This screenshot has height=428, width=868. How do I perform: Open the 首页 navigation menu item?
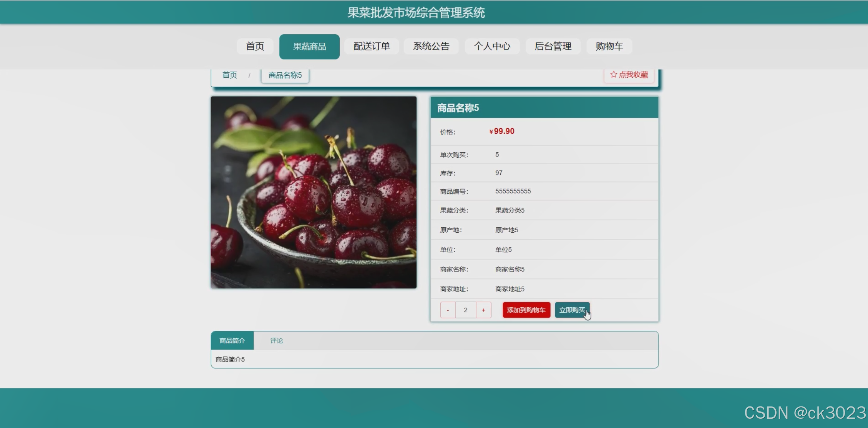tap(255, 47)
